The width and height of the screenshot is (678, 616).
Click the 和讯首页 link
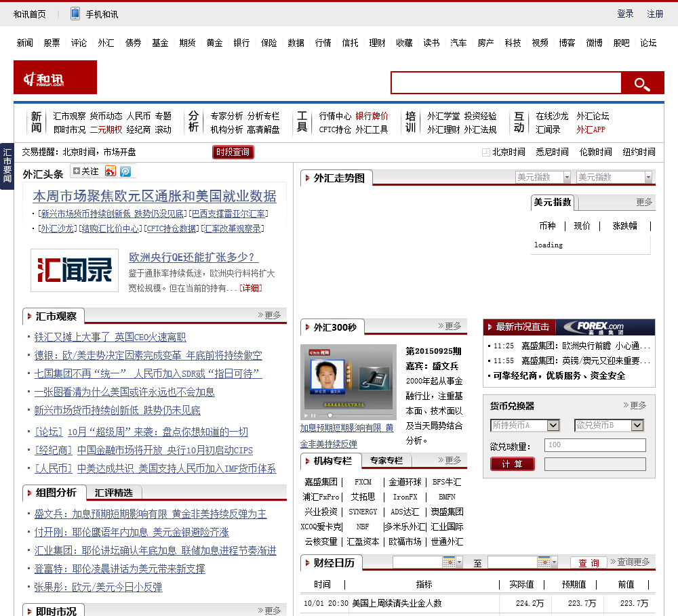pos(29,14)
